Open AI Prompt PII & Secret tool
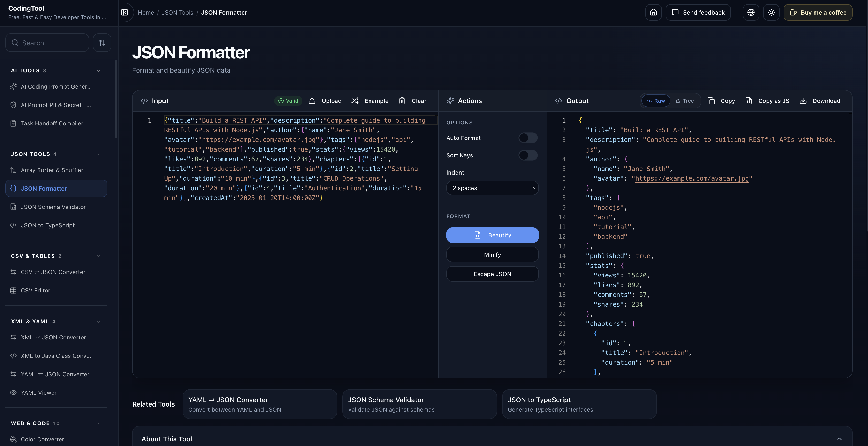This screenshot has width=868, height=446. click(x=56, y=105)
